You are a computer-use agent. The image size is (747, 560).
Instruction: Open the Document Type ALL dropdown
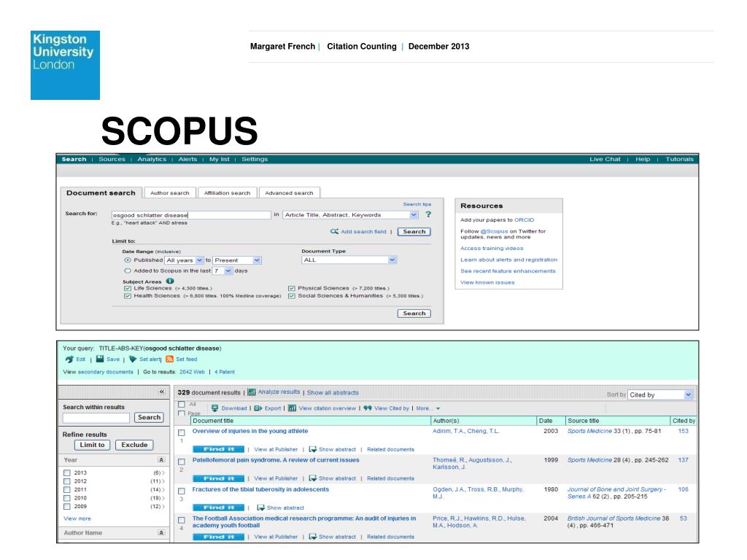click(349, 260)
